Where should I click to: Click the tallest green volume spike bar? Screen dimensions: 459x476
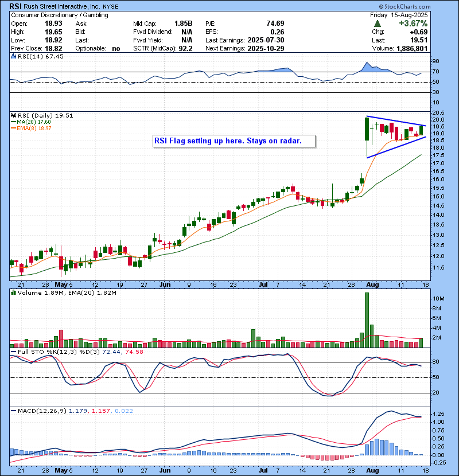(367, 320)
